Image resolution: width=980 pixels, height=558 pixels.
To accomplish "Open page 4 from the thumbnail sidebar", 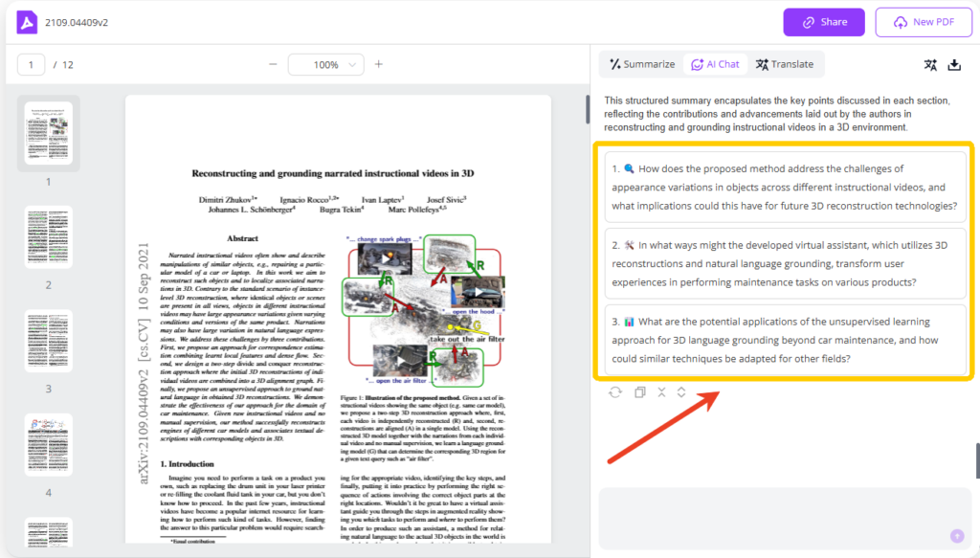I will click(x=48, y=444).
